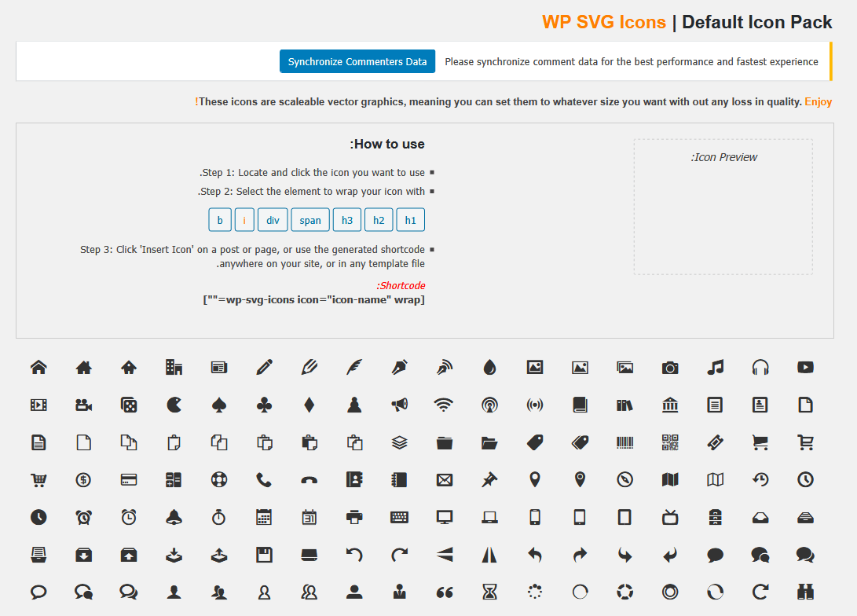Select the h3 wrap element button
This screenshot has width=857, height=616.
(347, 220)
